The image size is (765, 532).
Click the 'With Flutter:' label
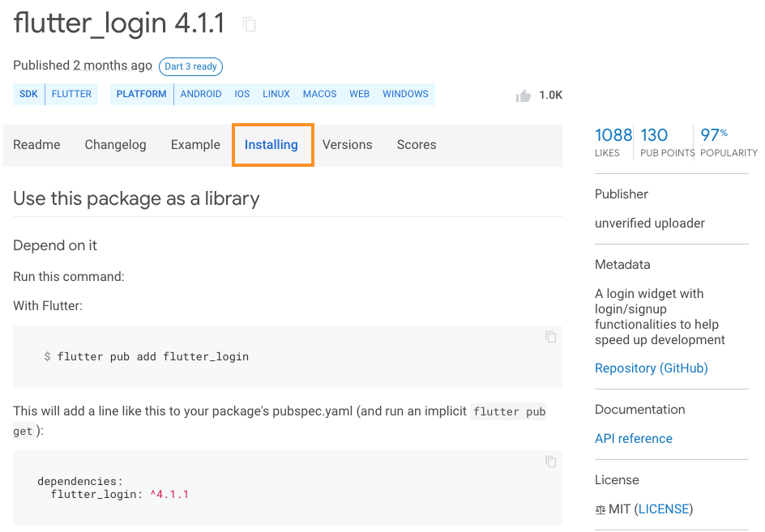pos(48,306)
